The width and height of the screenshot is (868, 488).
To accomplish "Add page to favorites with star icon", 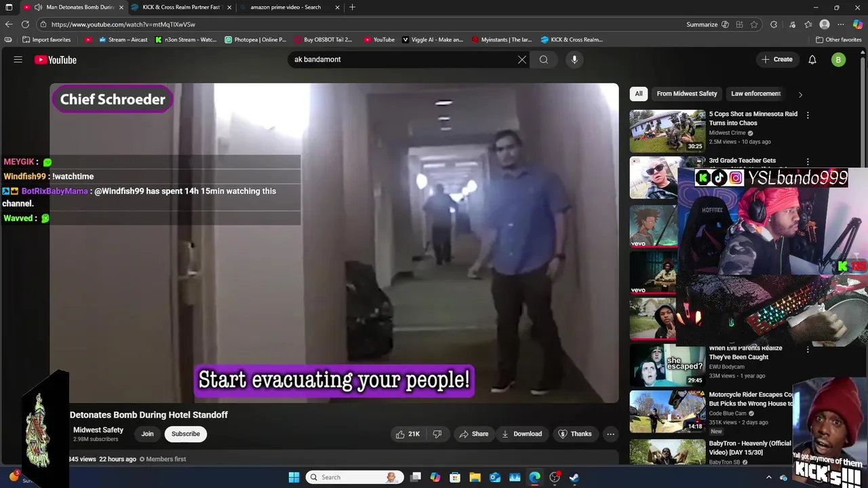I will click(x=754, y=24).
